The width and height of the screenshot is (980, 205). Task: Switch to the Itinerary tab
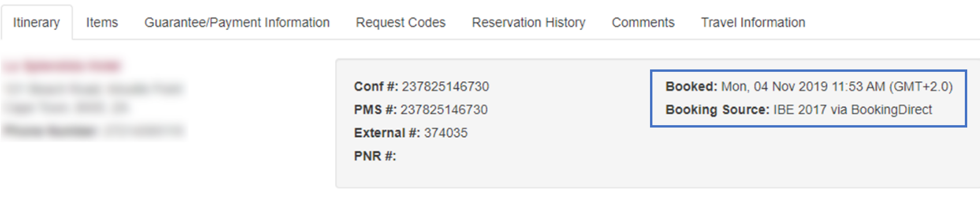[x=36, y=23]
